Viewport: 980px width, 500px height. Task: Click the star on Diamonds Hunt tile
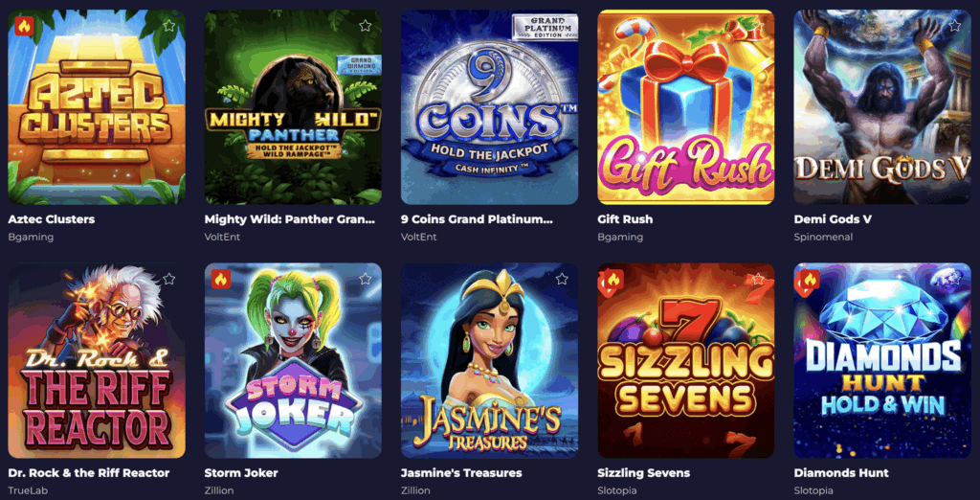[x=954, y=279]
